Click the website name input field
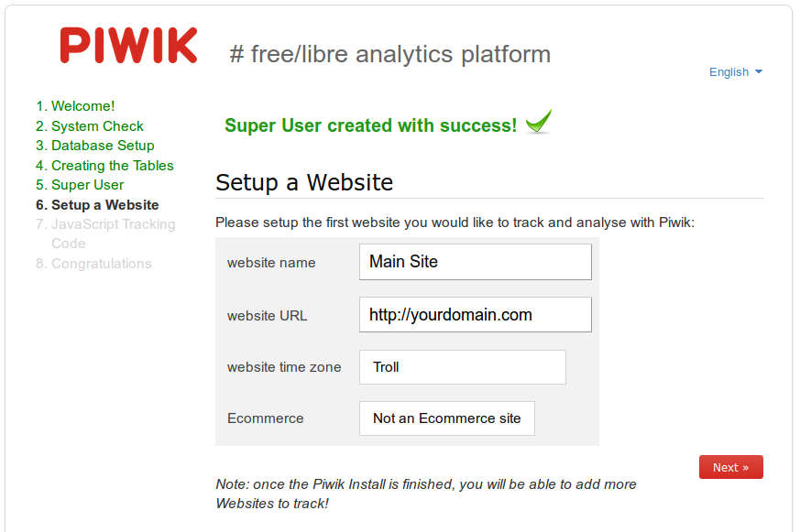 click(x=476, y=261)
